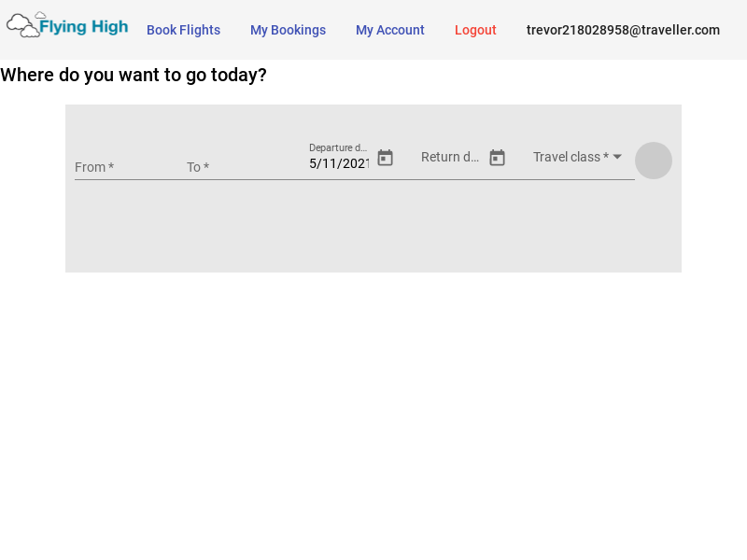Click the Flying High cloud logo
747x560 pixels.
[x=67, y=25]
